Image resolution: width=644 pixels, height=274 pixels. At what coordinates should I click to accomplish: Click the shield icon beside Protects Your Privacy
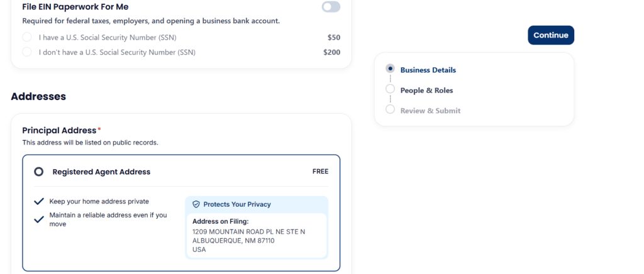click(x=196, y=204)
